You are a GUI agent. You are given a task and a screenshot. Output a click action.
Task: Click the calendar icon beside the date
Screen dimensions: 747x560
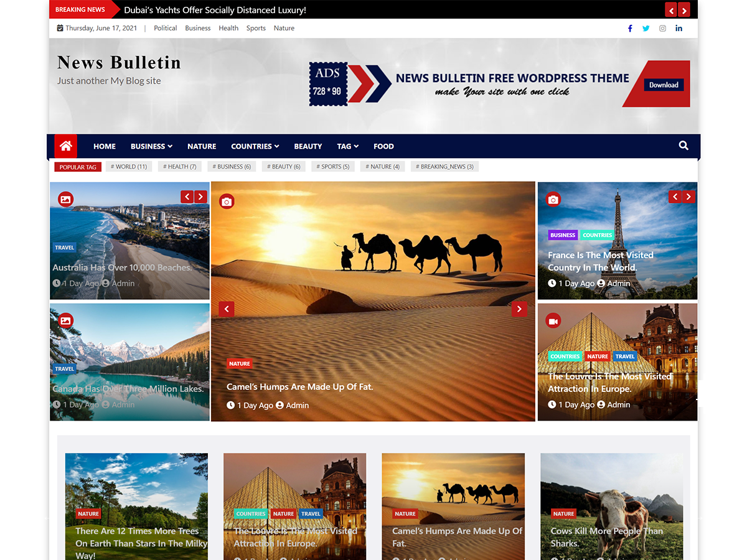[59, 27]
